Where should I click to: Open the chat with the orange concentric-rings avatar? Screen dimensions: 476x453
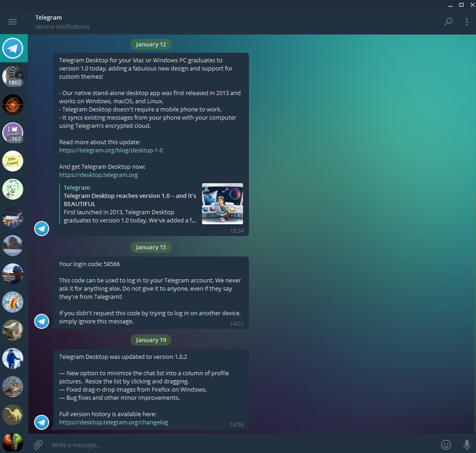point(13,105)
